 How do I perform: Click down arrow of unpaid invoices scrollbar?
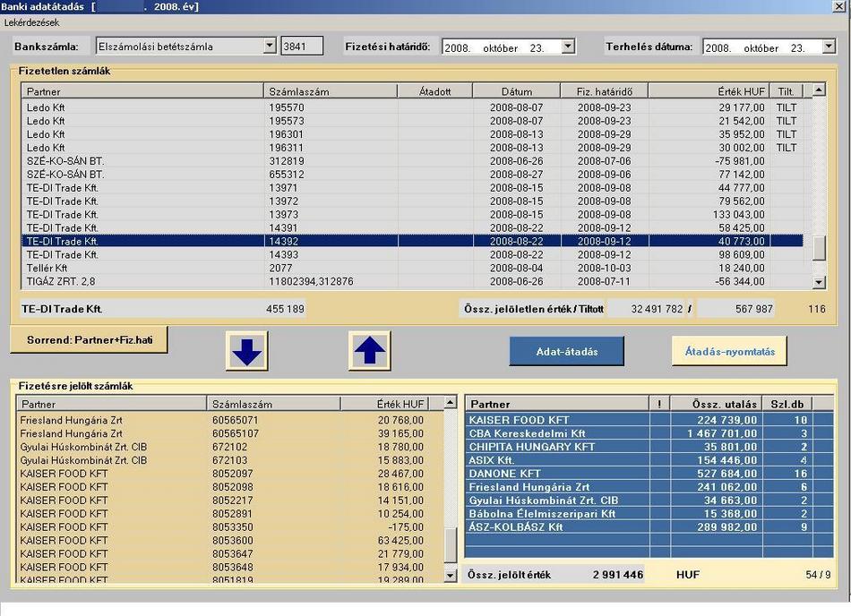819,282
